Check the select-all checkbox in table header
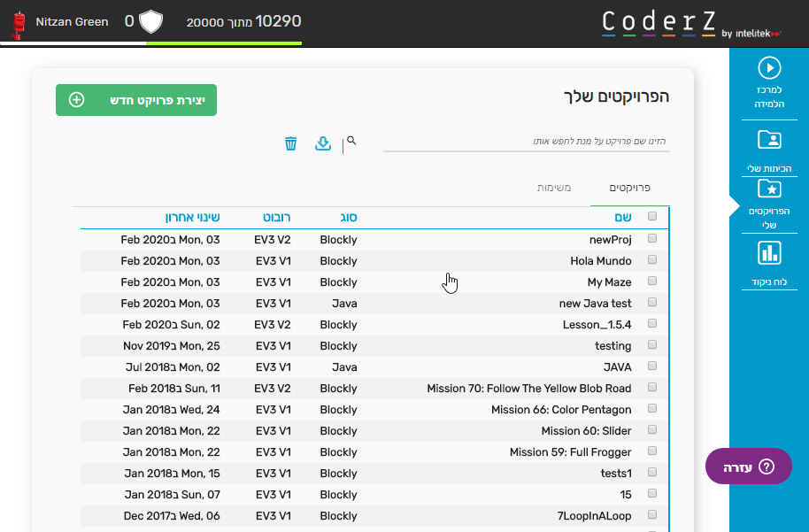Screen dimensions: 809x532 point(652,217)
